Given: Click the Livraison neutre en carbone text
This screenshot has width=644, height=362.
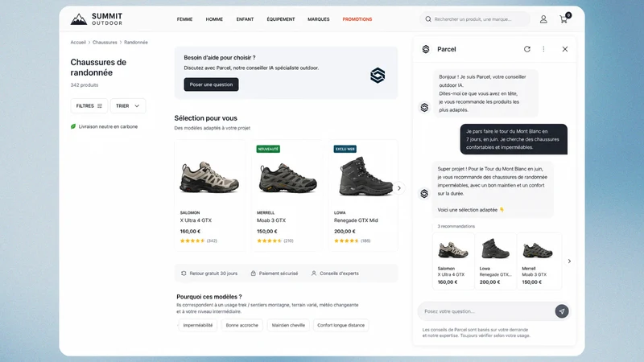Looking at the screenshot, I should click(x=108, y=126).
